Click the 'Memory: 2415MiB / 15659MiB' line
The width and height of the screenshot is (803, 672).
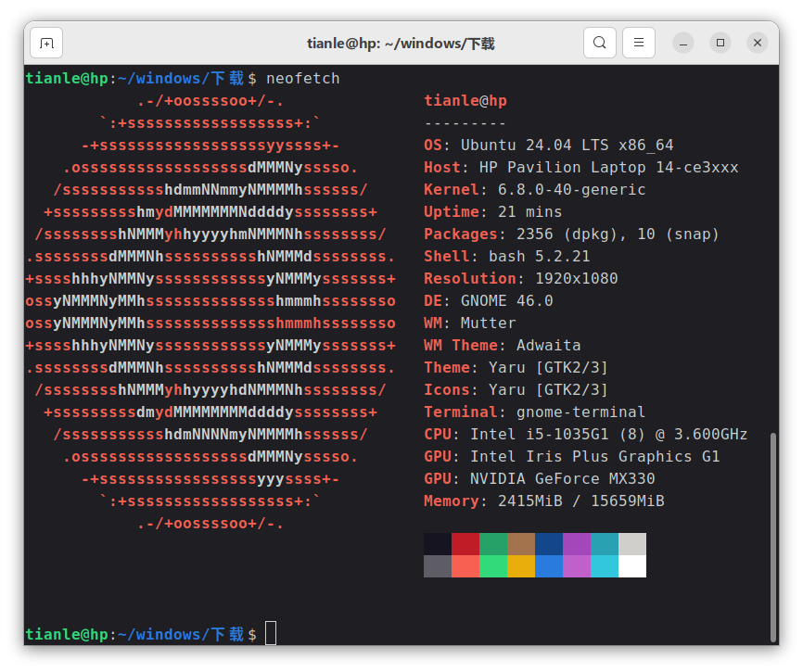[544, 501]
